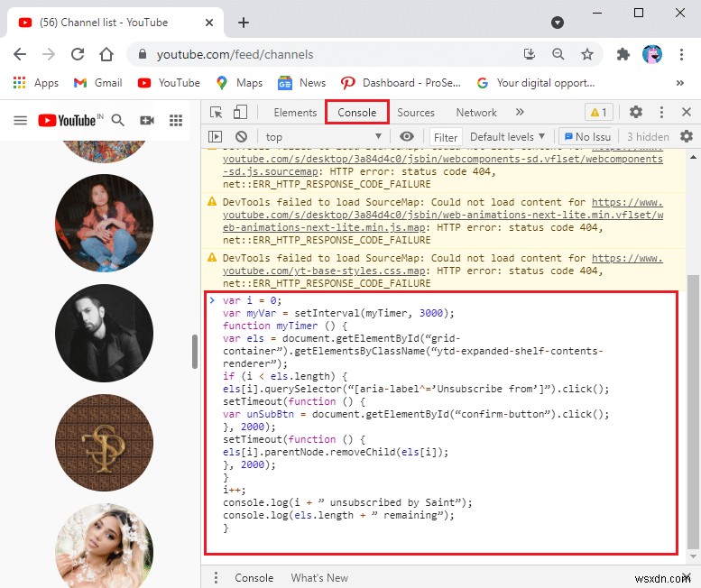Install app icon in address bar
This screenshot has height=588, width=701.
click(x=530, y=54)
